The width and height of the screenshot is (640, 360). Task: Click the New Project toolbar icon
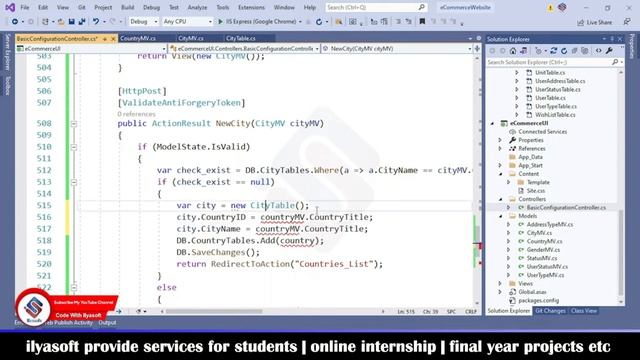click(45, 22)
